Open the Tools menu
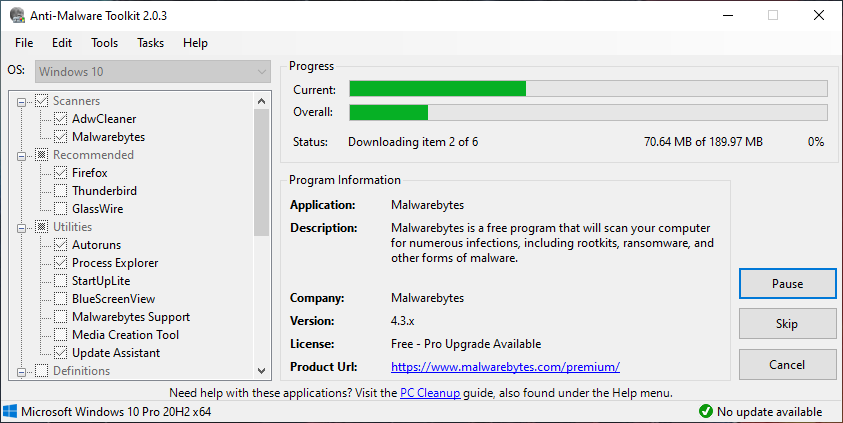Image resolution: width=843 pixels, height=423 pixels. pos(104,43)
